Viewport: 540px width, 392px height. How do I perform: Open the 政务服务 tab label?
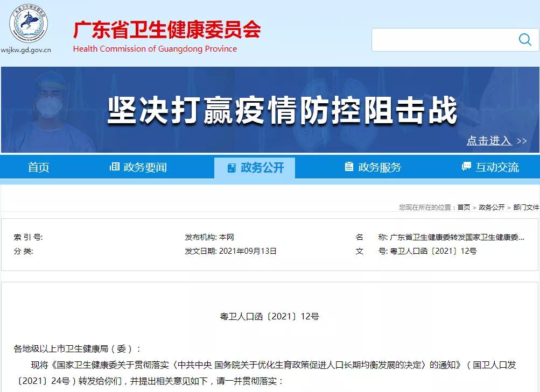tap(380, 167)
